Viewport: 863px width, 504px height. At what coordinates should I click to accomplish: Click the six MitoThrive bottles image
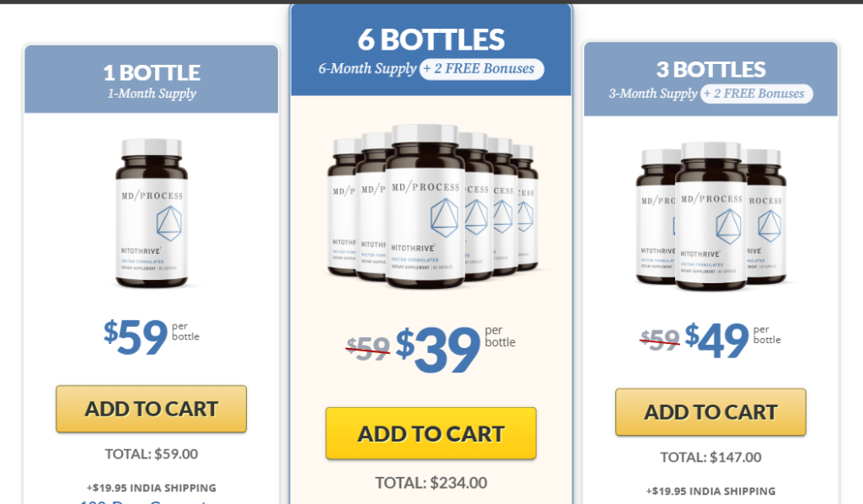tap(432, 206)
